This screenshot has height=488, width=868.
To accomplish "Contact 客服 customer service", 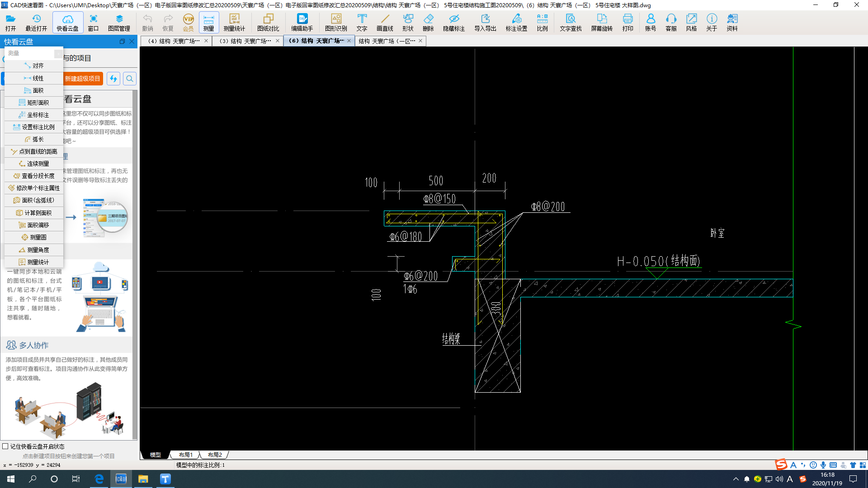I will pyautogui.click(x=671, y=22).
